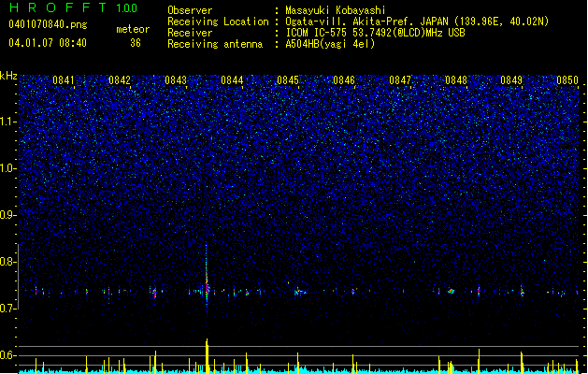
Task: Click the 0846 time marker
Action: pyautogui.click(x=344, y=80)
